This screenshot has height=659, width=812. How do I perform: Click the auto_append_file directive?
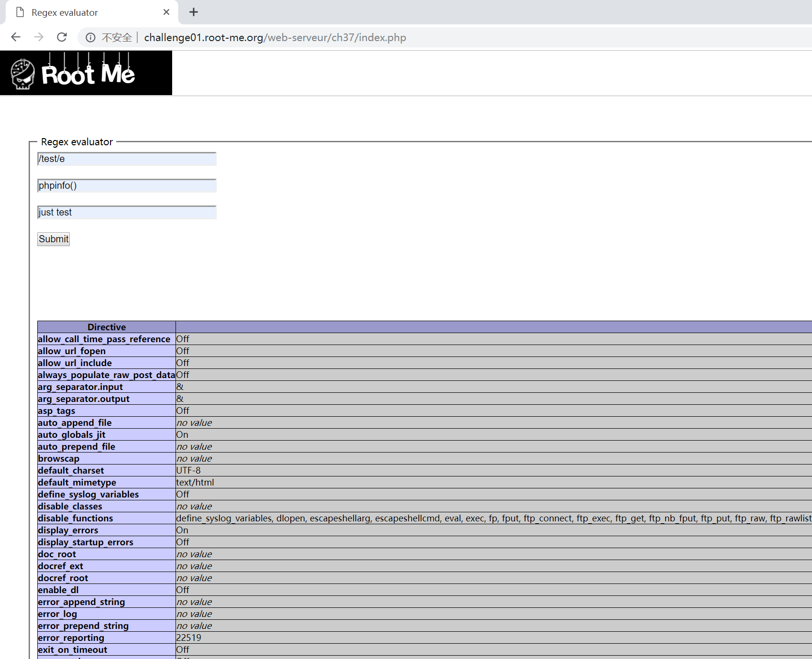[75, 422]
